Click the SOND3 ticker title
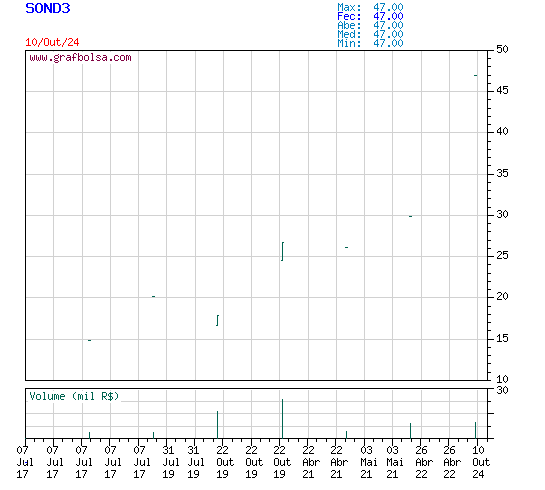 pos(48,8)
